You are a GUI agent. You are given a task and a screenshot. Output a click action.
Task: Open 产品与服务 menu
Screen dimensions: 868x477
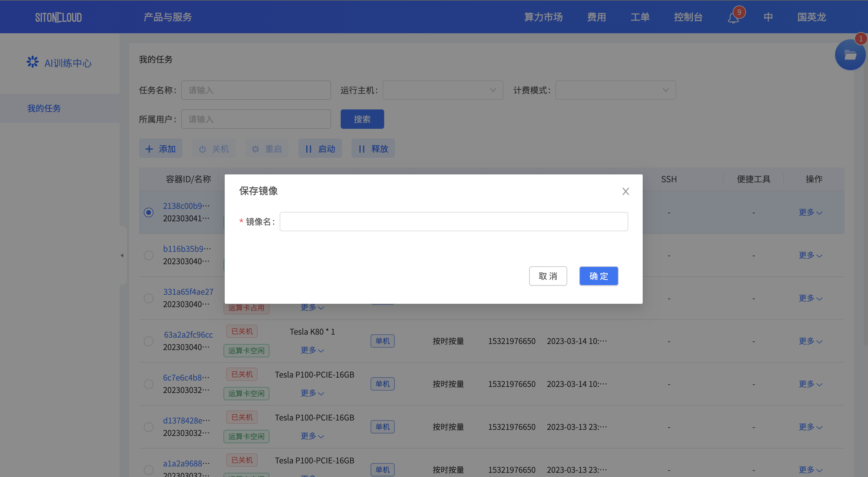coord(167,17)
